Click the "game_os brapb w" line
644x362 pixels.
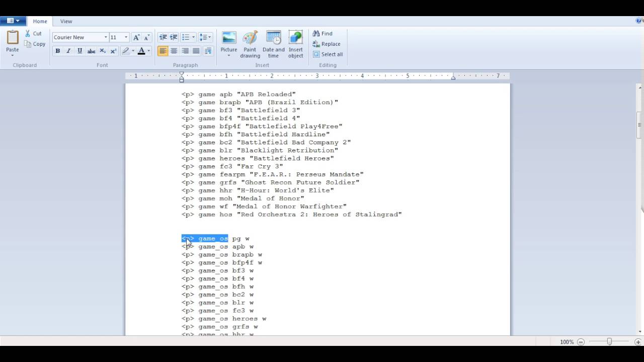(222, 255)
